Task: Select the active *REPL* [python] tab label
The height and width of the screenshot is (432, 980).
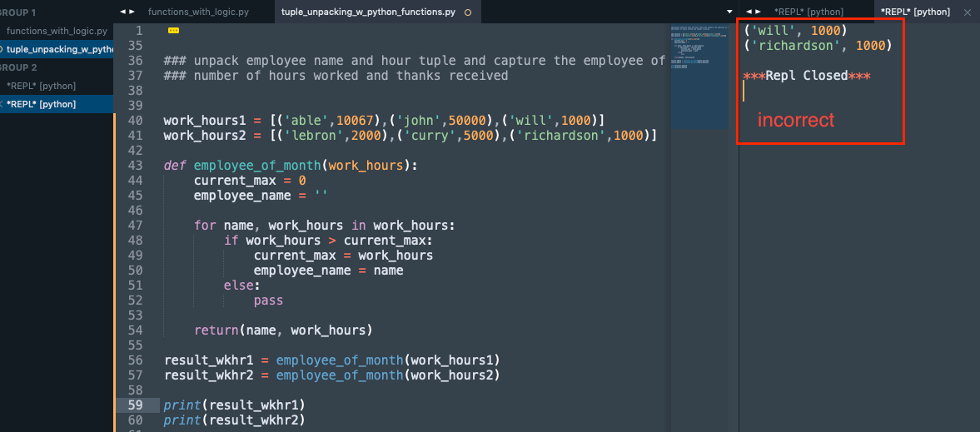Action: click(x=915, y=12)
